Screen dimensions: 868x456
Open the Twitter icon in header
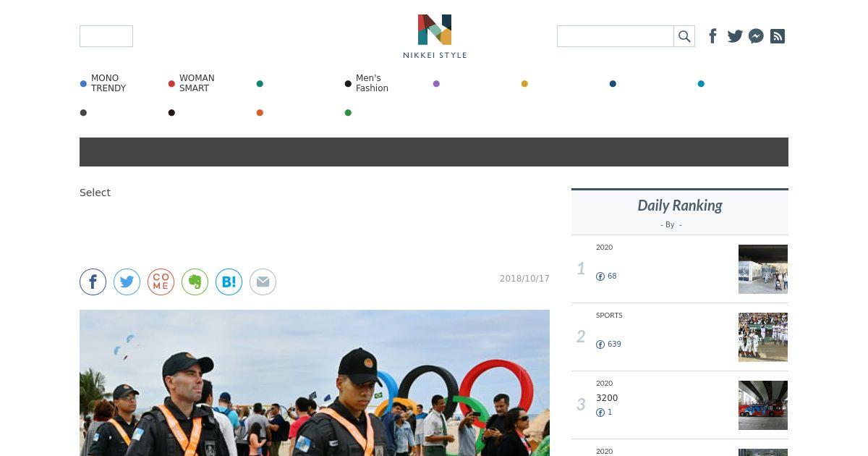click(735, 36)
